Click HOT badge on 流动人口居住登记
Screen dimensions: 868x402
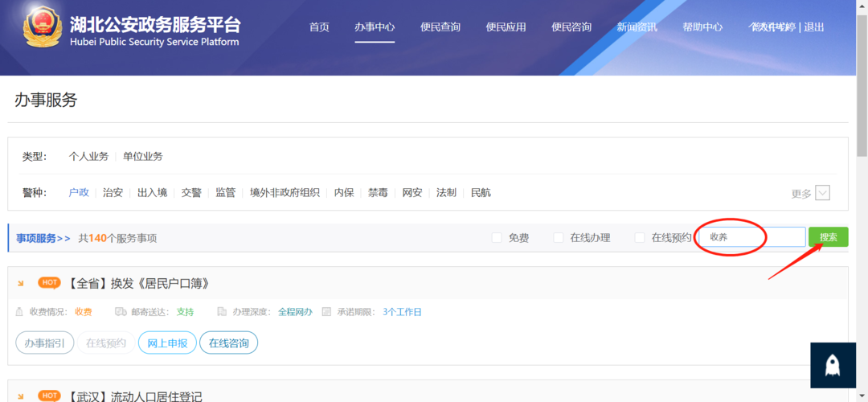[49, 396]
